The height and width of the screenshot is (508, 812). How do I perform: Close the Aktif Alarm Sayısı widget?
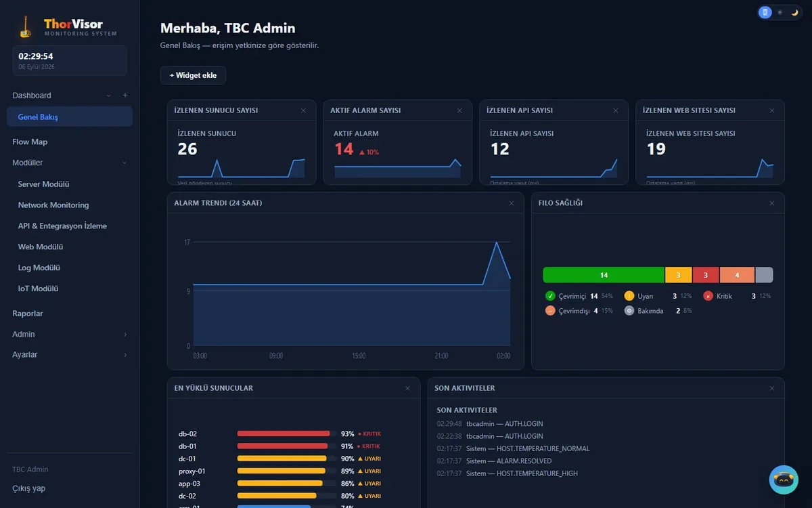[x=459, y=110]
